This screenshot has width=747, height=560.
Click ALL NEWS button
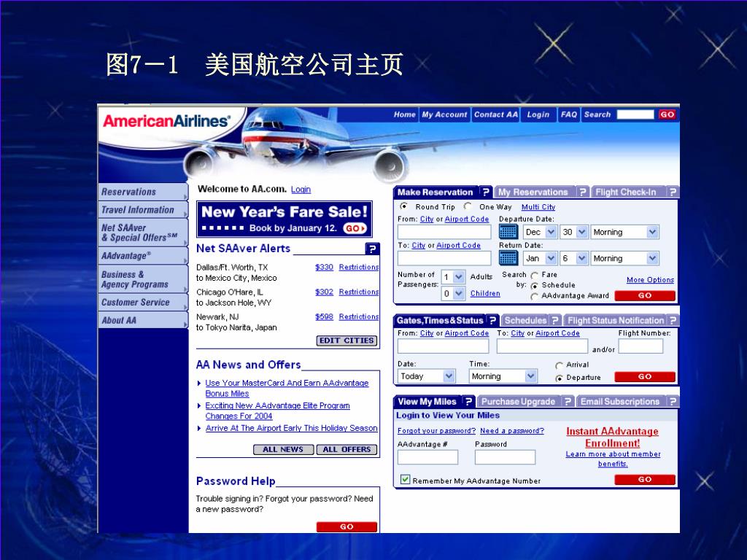pos(283,449)
